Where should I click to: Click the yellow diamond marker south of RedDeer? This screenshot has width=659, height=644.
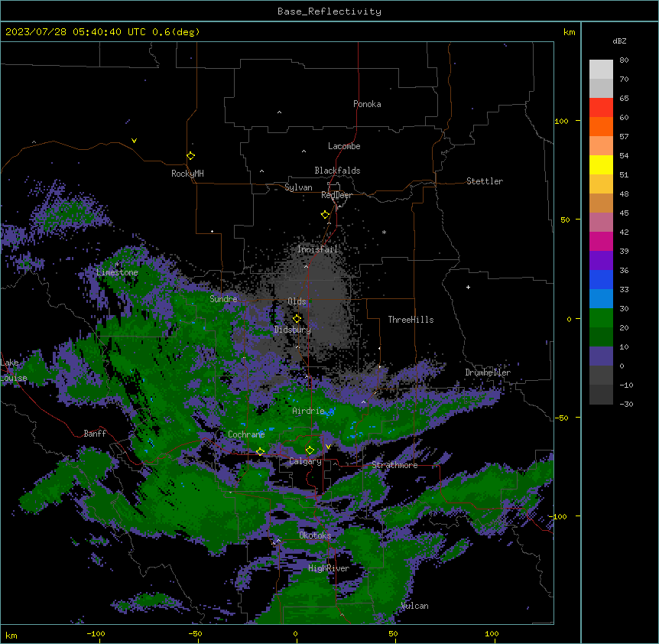point(325,215)
